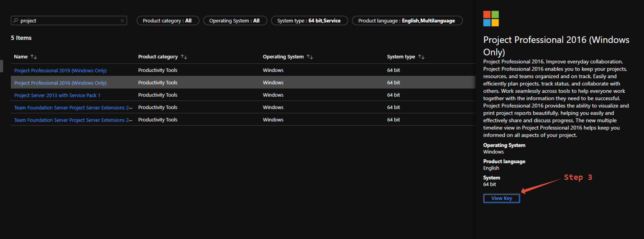Click the search magnifier icon

pyautogui.click(x=15, y=20)
